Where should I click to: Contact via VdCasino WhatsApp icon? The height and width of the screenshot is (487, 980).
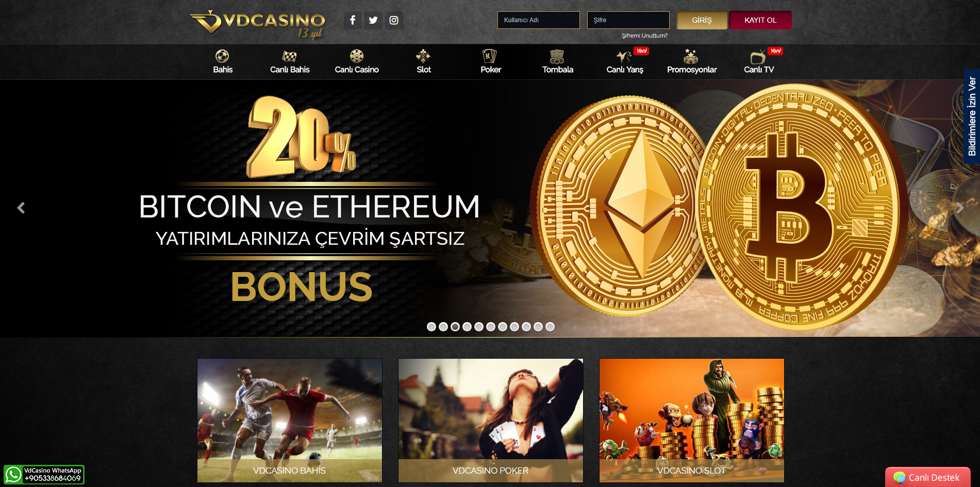(13, 475)
